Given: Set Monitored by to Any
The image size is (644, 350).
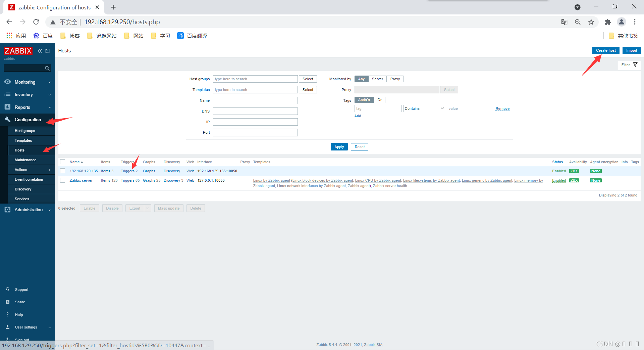Looking at the screenshot, I should point(361,79).
